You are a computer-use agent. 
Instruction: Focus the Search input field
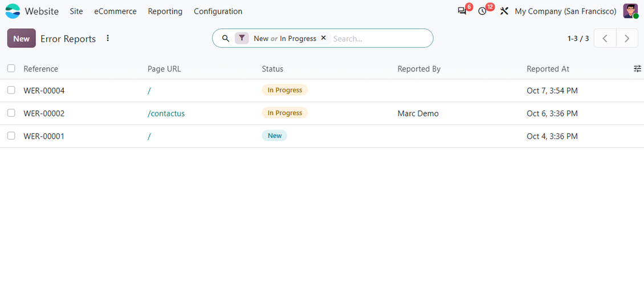pyautogui.click(x=380, y=39)
